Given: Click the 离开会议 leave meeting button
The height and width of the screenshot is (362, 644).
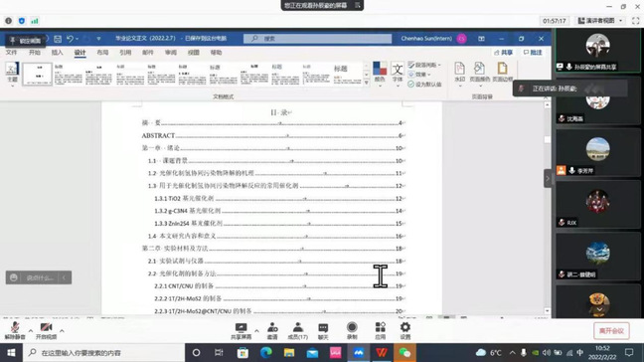Looking at the screenshot, I should [x=611, y=331].
